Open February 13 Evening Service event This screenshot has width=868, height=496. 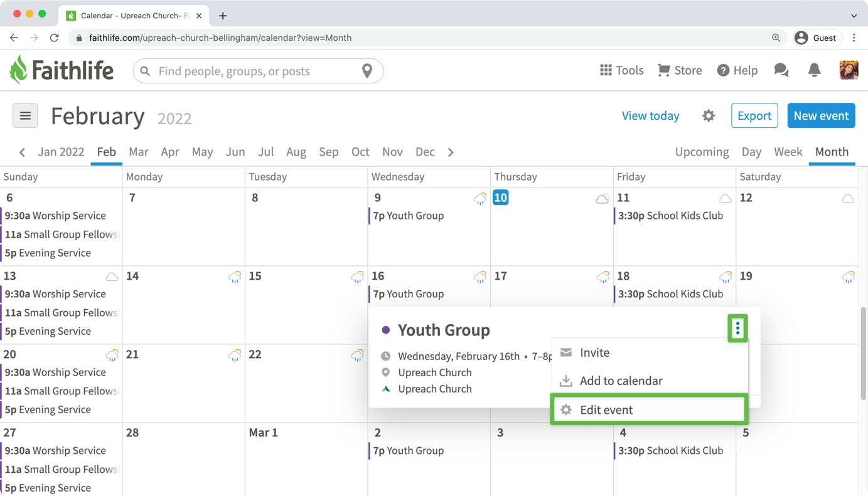tap(48, 331)
